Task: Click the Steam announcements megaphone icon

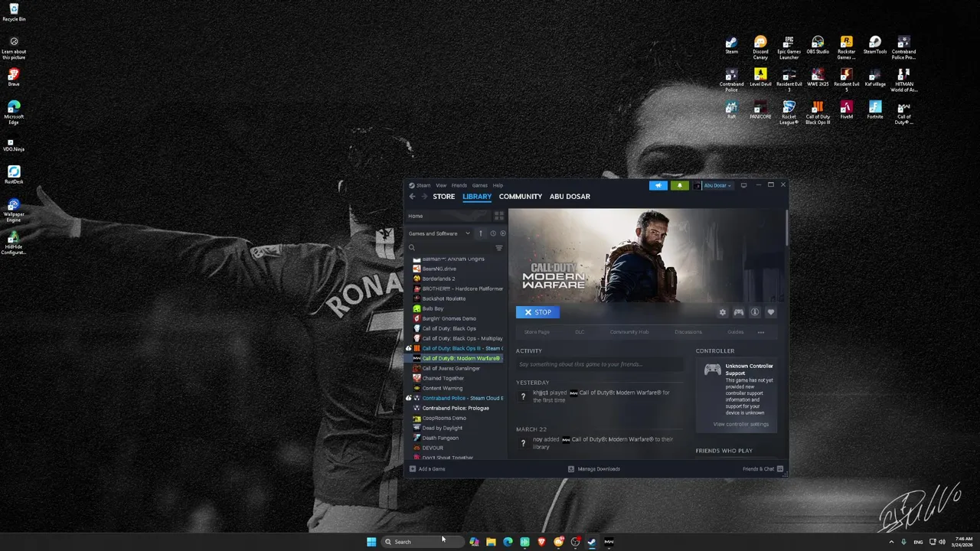Action: tap(658, 185)
